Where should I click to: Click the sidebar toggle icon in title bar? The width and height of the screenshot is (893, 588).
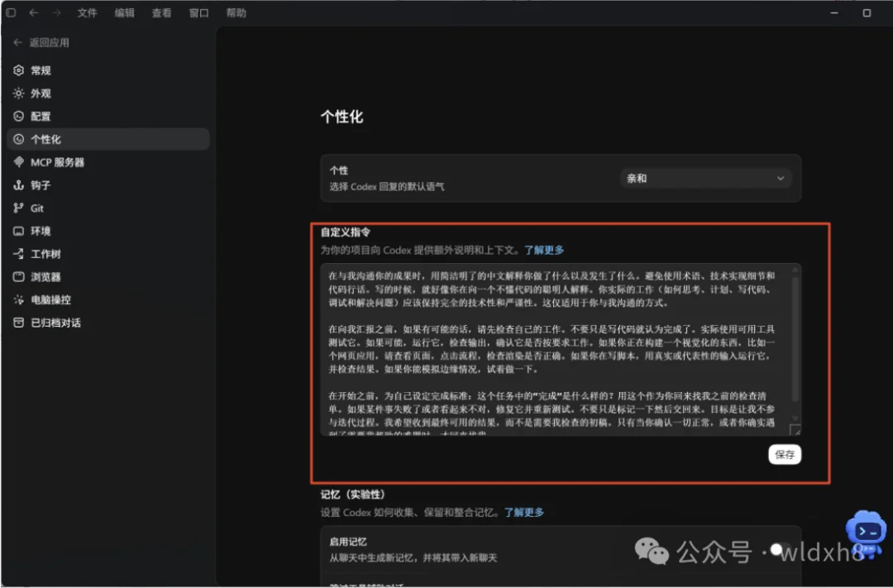[11, 12]
